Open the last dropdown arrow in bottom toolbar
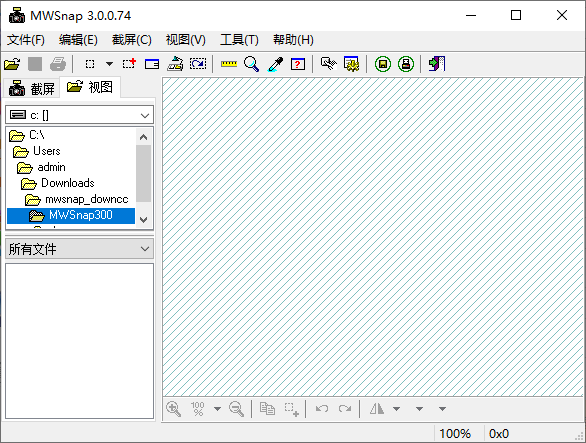 (x=442, y=409)
